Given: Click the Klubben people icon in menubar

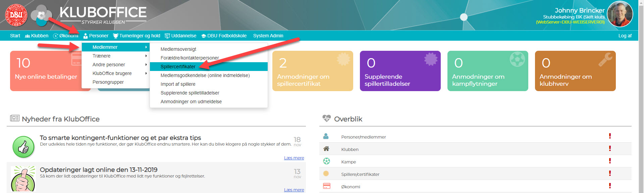Looking at the screenshot, I should coord(28,36).
